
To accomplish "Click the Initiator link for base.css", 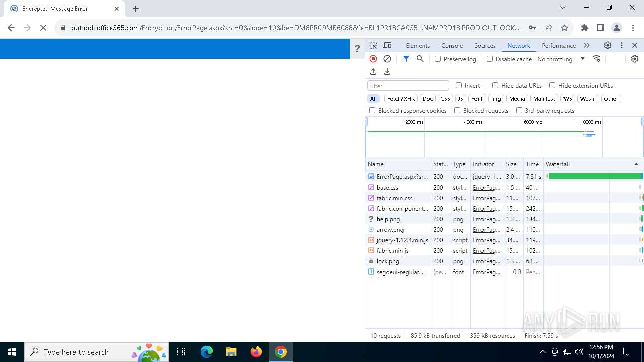I will [x=487, y=188].
